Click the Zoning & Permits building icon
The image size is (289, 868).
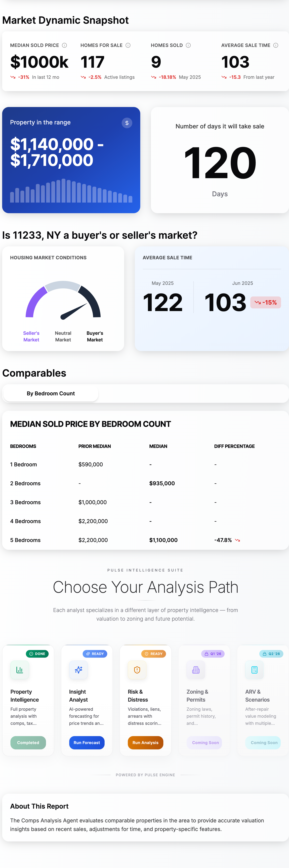pyautogui.click(x=196, y=670)
